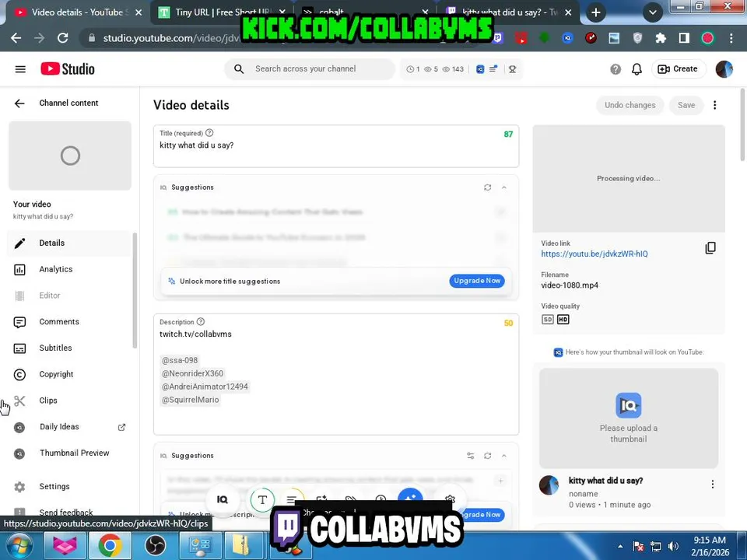Open description suggestions filter settings icon

click(x=470, y=456)
